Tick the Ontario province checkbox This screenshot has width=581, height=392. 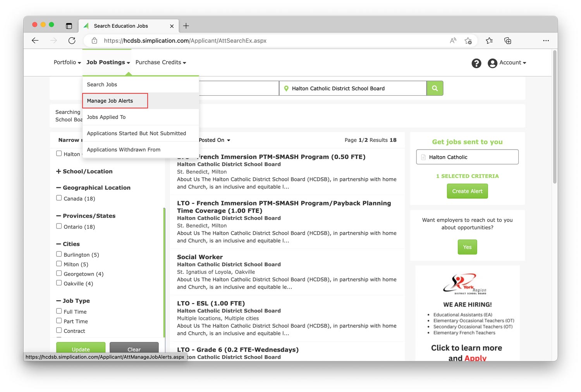tap(59, 226)
